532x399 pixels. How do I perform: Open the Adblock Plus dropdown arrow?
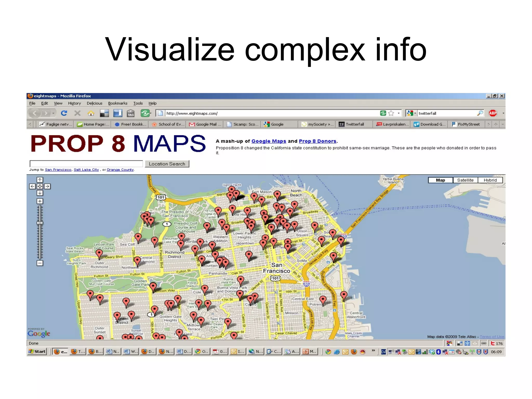coord(503,113)
